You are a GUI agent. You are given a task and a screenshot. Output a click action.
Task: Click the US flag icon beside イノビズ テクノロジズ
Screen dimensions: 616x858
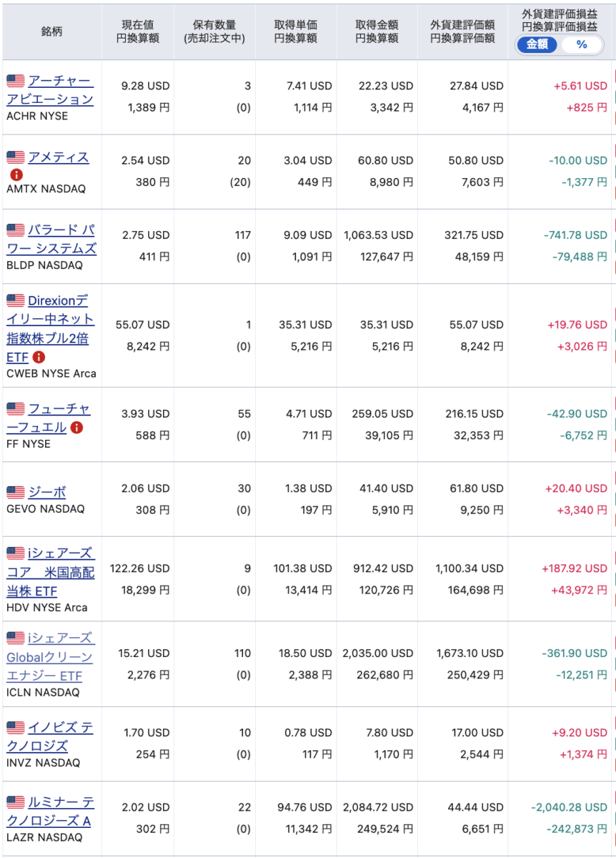pyautogui.click(x=16, y=728)
